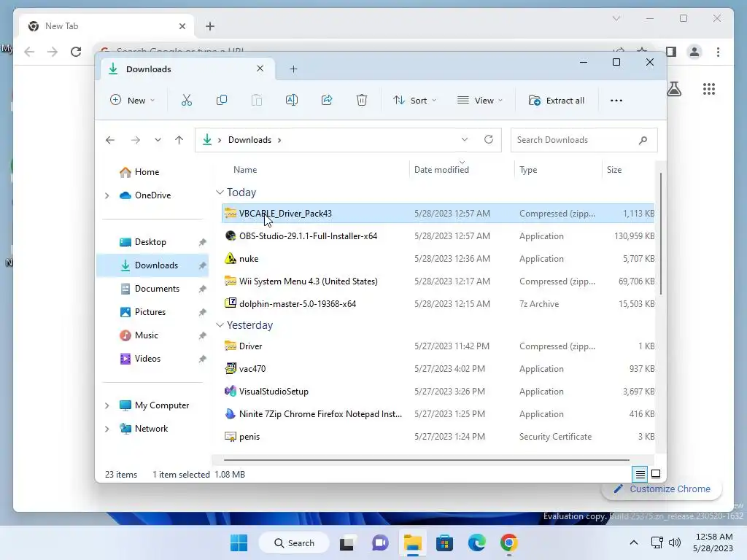This screenshot has width=747, height=560.
Task: Click the Delete trash can icon
Action: point(362,101)
